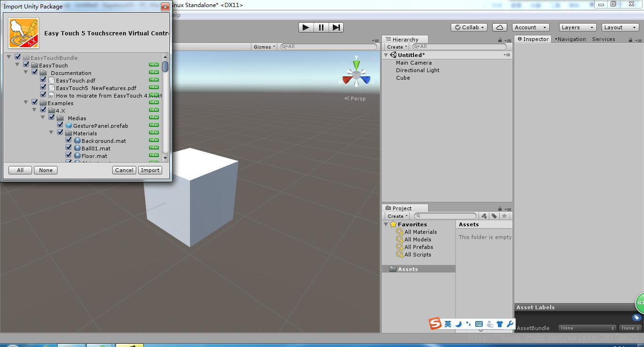
Task: Open the AssetBundle name dropdown
Action: [x=587, y=328]
